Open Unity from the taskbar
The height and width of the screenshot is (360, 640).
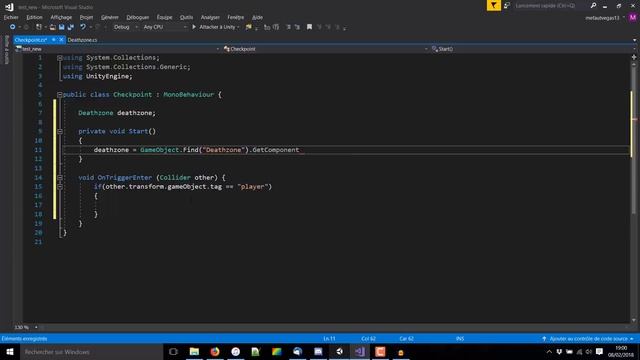(339, 351)
